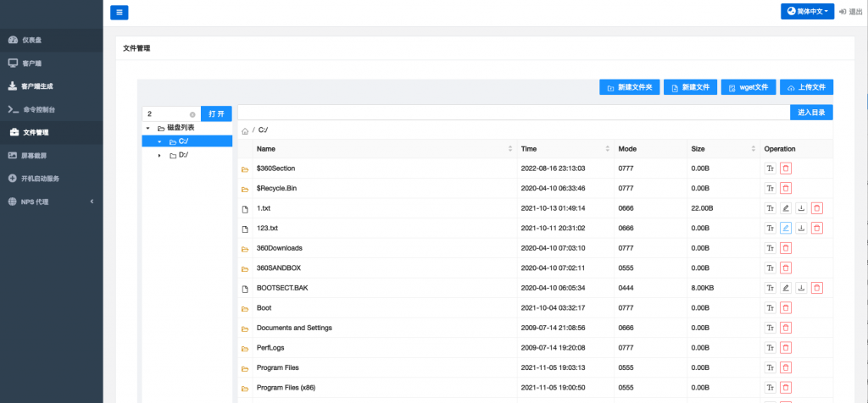Rename the 360Downloads folder
This screenshot has height=403, width=868.
tap(770, 248)
